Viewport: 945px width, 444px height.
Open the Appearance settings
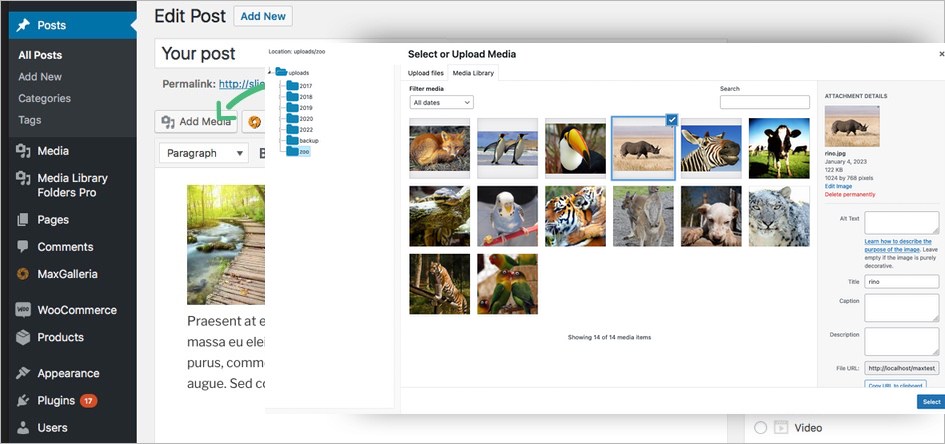[68, 373]
